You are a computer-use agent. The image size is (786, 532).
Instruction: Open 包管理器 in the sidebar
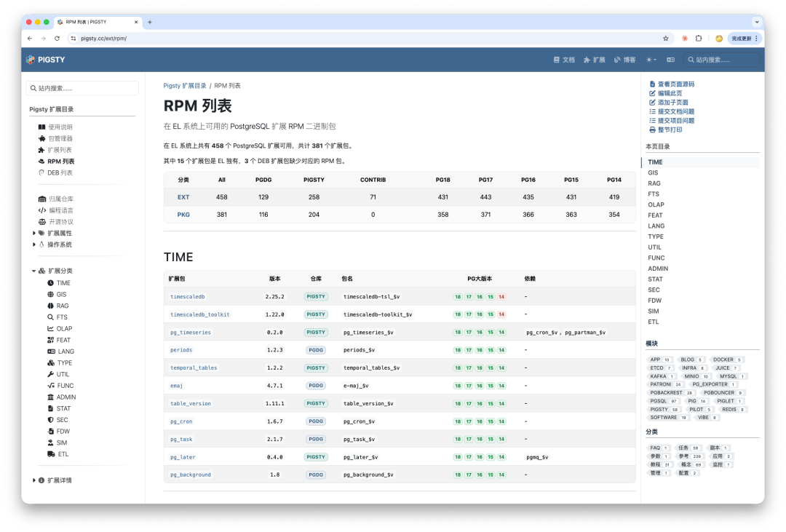coord(55,138)
